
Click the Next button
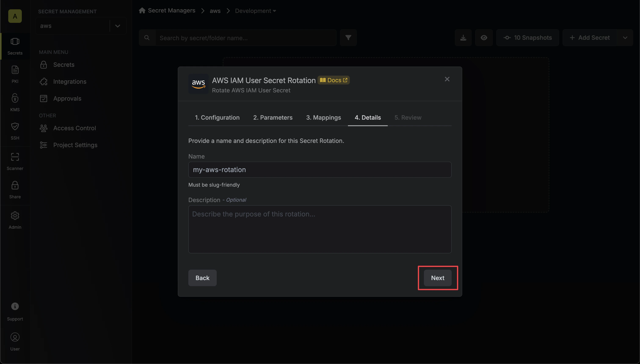point(437,278)
